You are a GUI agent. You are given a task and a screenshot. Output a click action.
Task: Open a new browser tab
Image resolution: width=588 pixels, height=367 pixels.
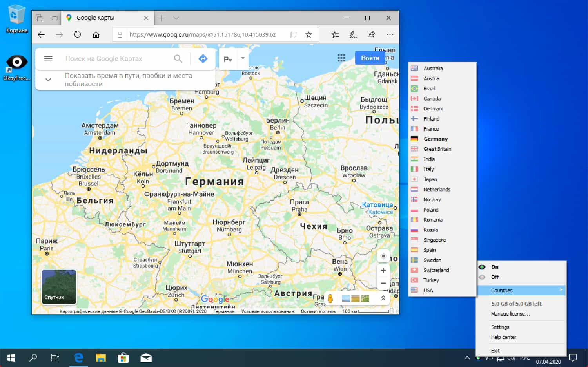click(162, 18)
